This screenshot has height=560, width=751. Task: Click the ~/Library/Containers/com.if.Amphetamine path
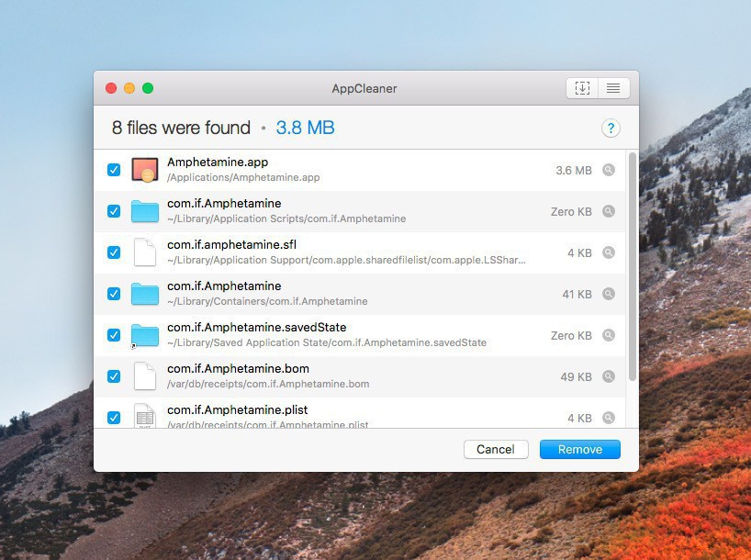[267, 301]
